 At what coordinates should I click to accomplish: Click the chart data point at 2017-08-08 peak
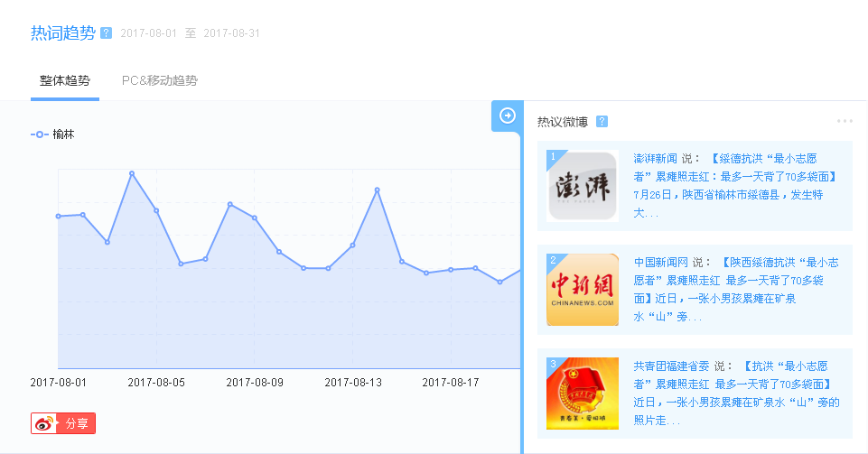pyautogui.click(x=230, y=204)
